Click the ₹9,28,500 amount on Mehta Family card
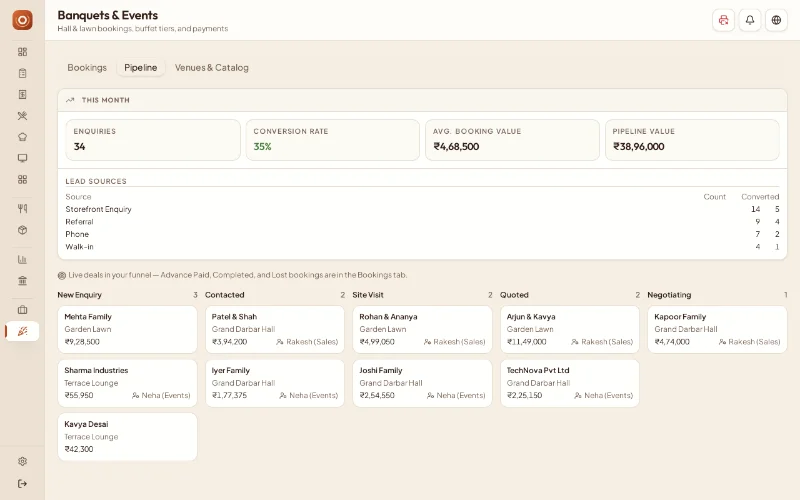This screenshot has width=800, height=500. (x=82, y=342)
